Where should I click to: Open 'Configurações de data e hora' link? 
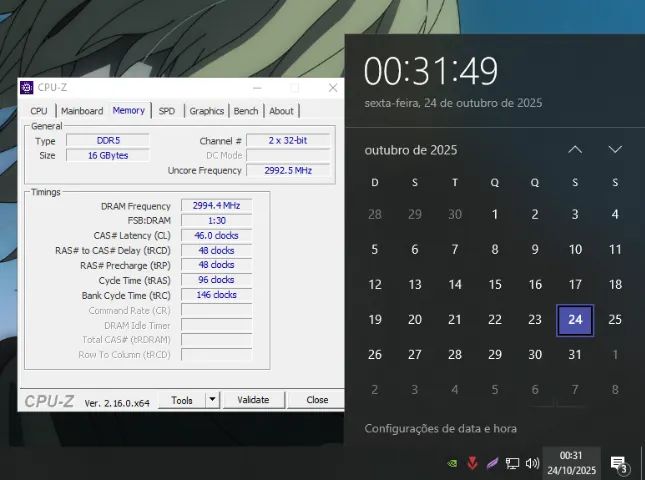tap(441, 429)
